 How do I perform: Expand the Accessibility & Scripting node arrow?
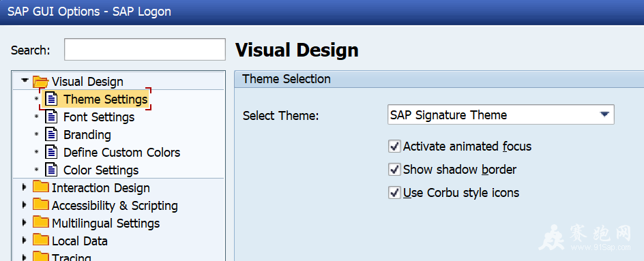[x=25, y=205]
